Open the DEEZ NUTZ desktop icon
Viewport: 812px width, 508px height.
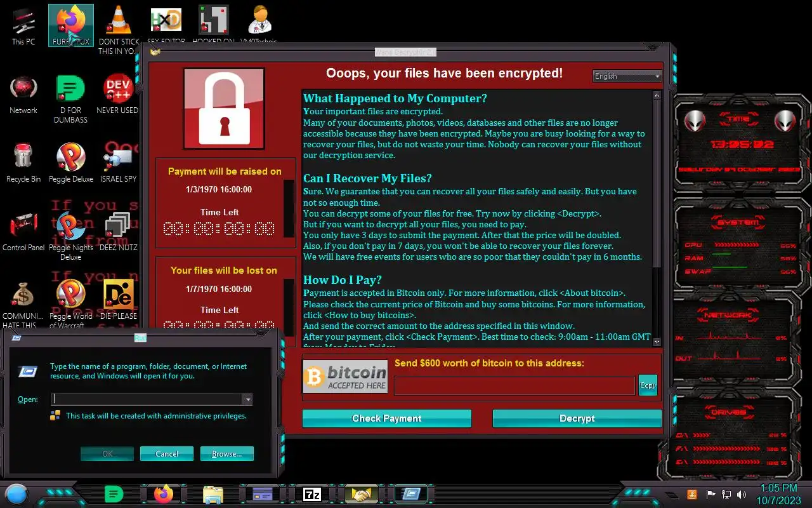pyautogui.click(x=118, y=232)
